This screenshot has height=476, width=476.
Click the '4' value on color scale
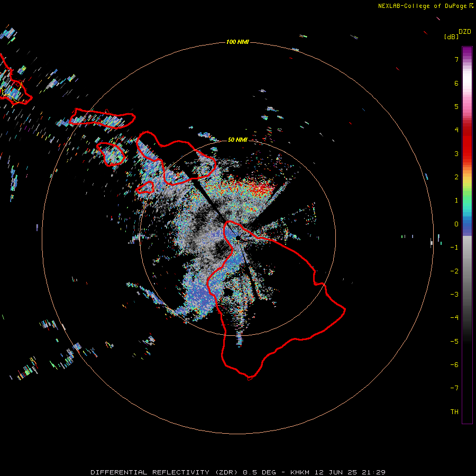[x=456, y=130]
